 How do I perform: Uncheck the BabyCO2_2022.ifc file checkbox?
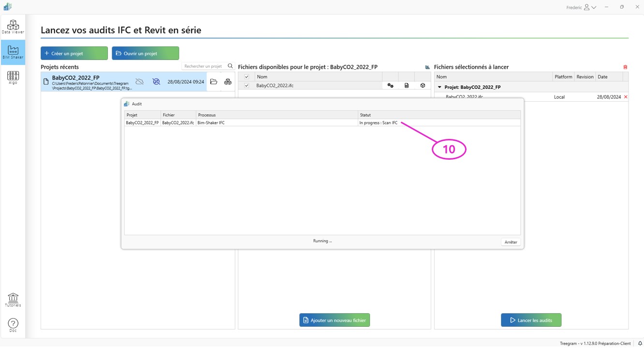[x=247, y=86]
